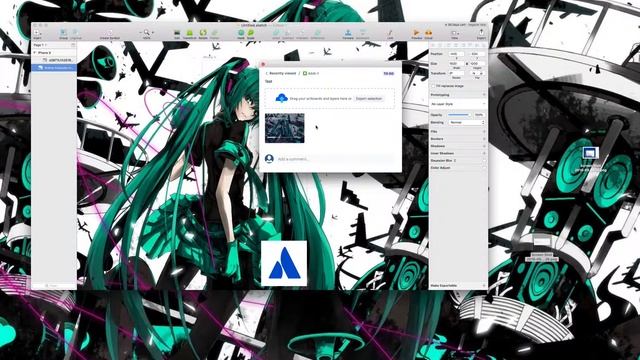Click the Ungroup toolbar icon
This screenshot has width=640, height=360.
click(x=76, y=32)
